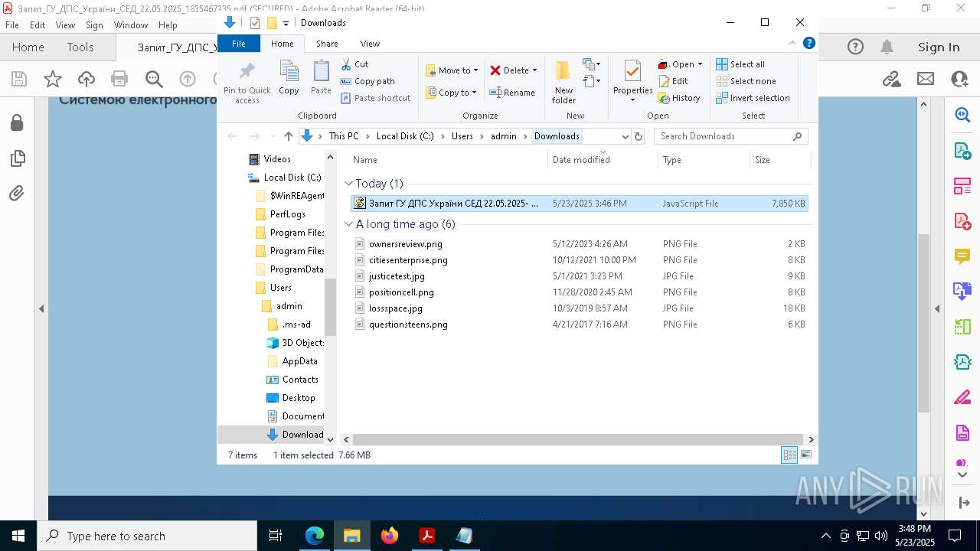The width and height of the screenshot is (980, 551).
Task: Click Acrobat share link icon
Action: tap(891, 79)
